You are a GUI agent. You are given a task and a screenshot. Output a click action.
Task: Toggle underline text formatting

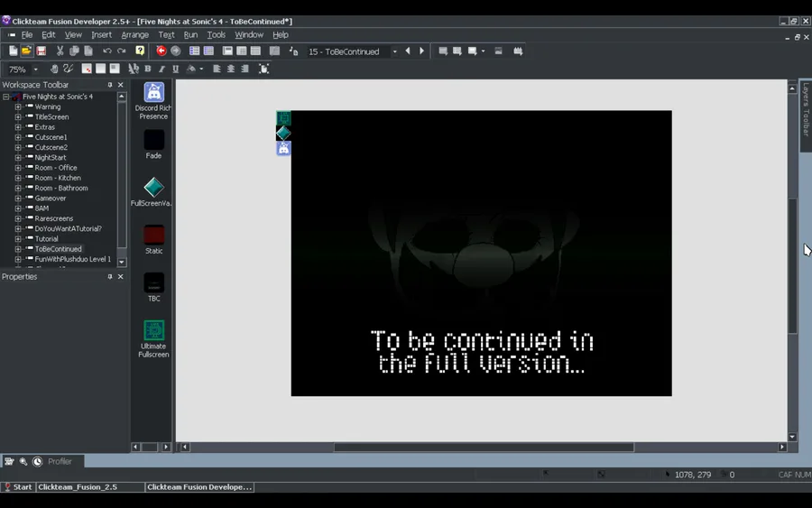(x=176, y=69)
